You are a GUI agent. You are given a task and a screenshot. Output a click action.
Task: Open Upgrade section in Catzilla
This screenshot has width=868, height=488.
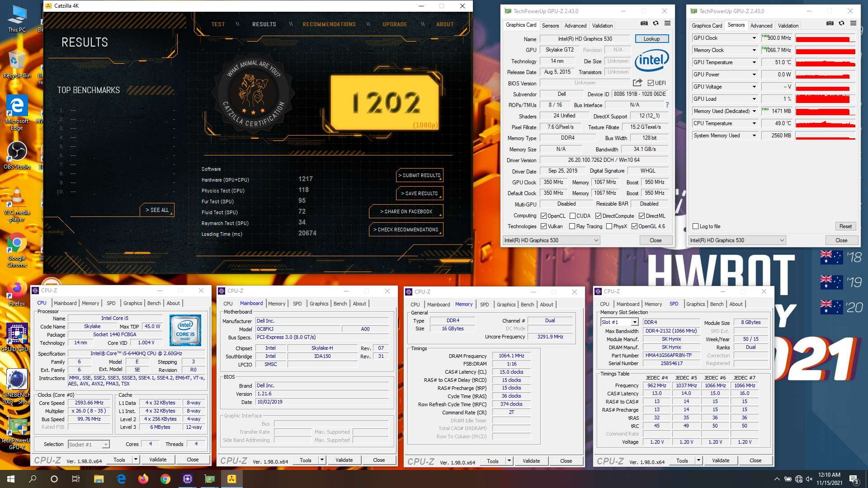[x=395, y=24]
